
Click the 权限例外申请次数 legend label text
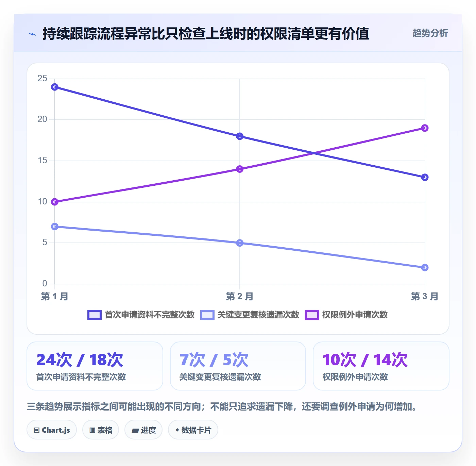click(x=355, y=315)
